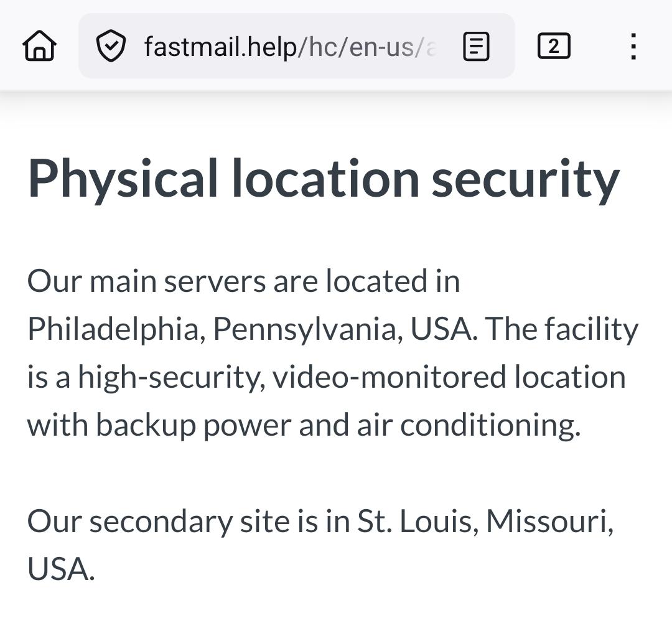Image resolution: width=672 pixels, height=628 pixels.
Task: Enable reader view from address bar icon
Action: coord(477,47)
